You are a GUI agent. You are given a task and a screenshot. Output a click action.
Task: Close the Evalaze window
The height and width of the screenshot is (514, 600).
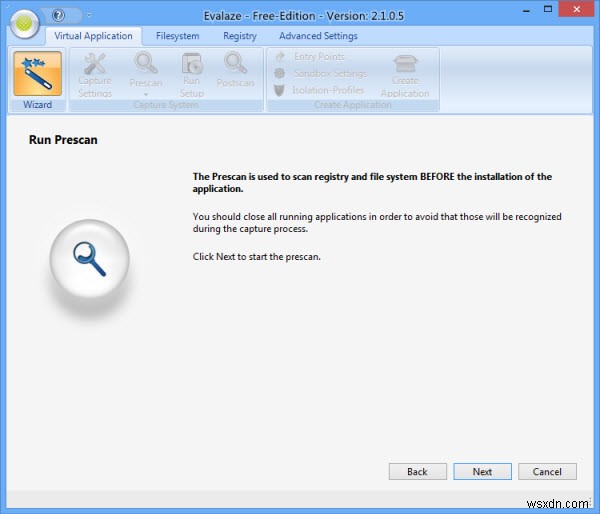coord(577,10)
